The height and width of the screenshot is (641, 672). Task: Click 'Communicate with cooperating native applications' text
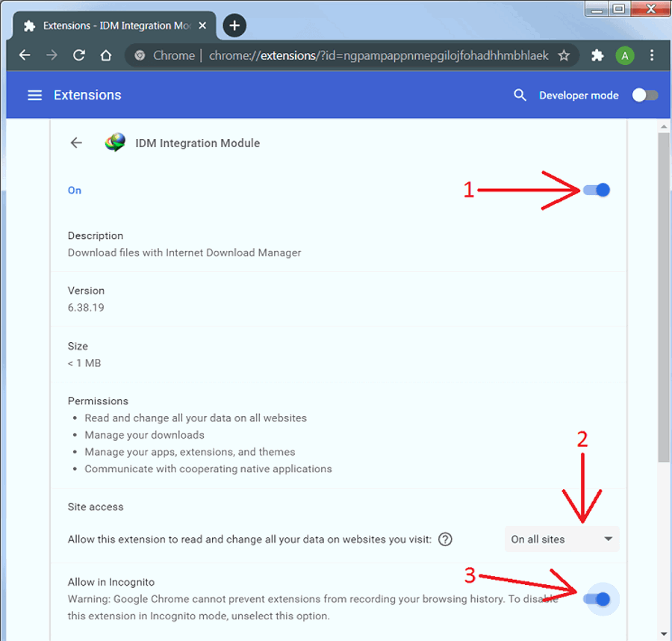pyautogui.click(x=208, y=468)
